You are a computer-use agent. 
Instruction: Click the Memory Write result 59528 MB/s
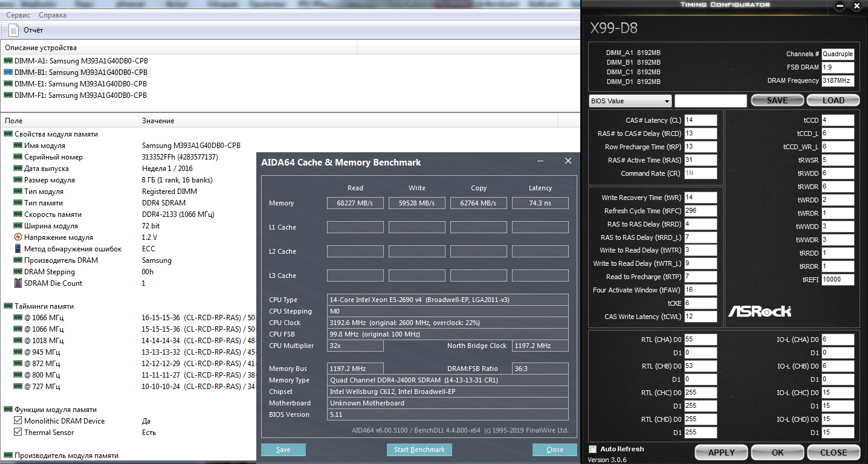417,203
